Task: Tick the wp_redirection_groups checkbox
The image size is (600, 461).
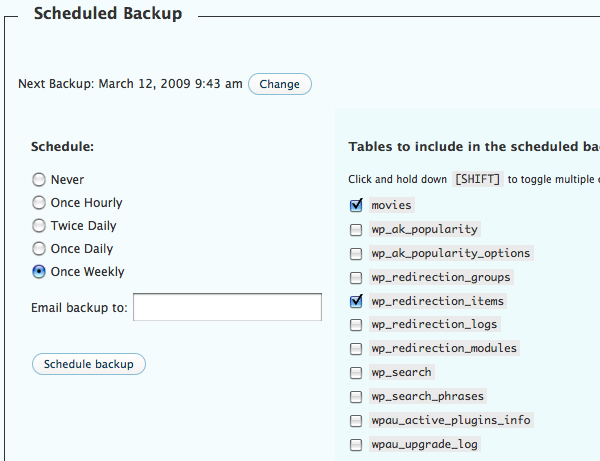Action: click(x=356, y=277)
